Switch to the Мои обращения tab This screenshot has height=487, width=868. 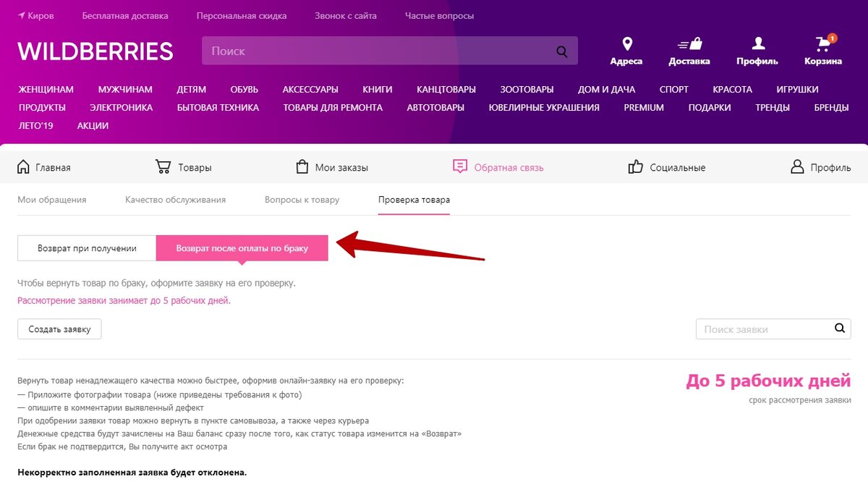coord(52,200)
